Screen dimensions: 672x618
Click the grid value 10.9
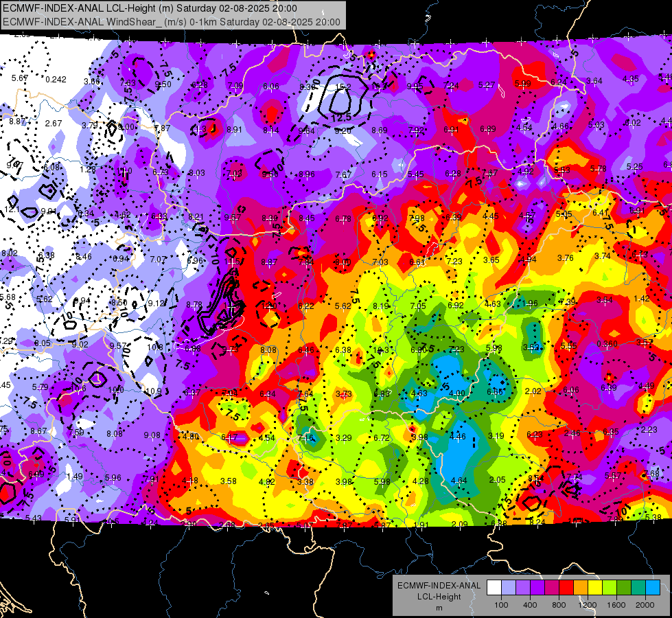(x=154, y=391)
